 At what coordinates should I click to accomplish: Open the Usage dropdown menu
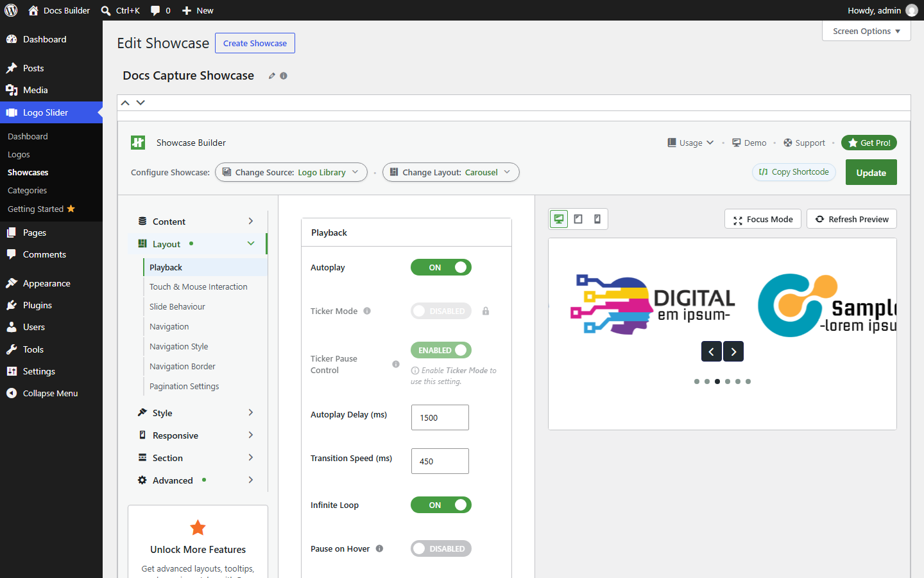[x=690, y=143]
